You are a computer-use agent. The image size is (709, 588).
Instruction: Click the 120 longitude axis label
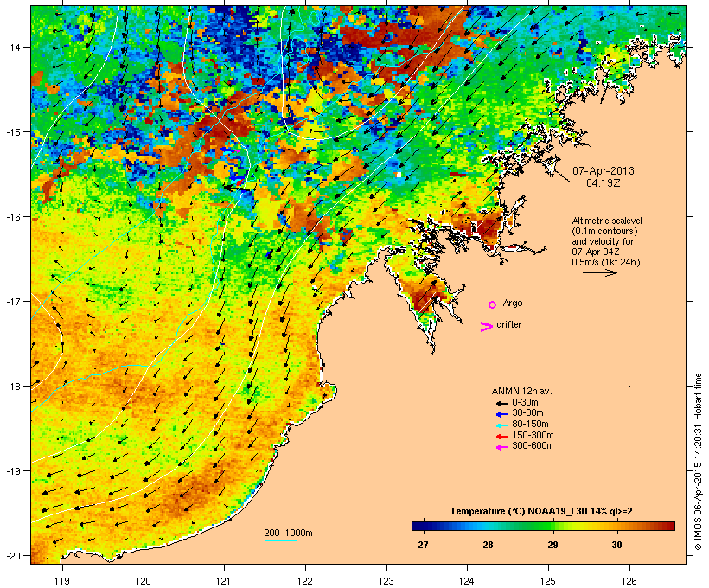144,581
